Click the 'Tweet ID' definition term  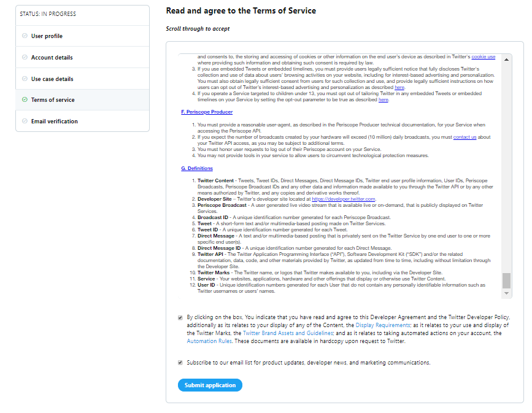click(207, 230)
